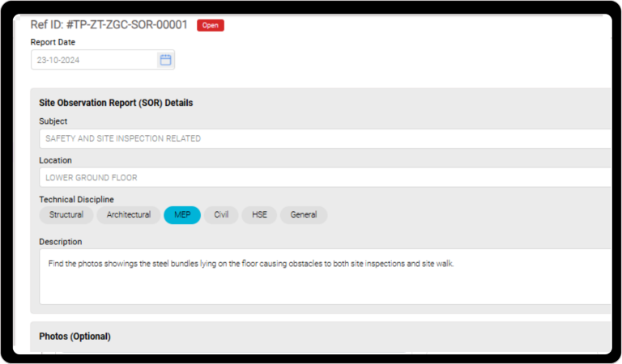Select the Structural discipline chip
This screenshot has width=622, height=364.
[66, 215]
